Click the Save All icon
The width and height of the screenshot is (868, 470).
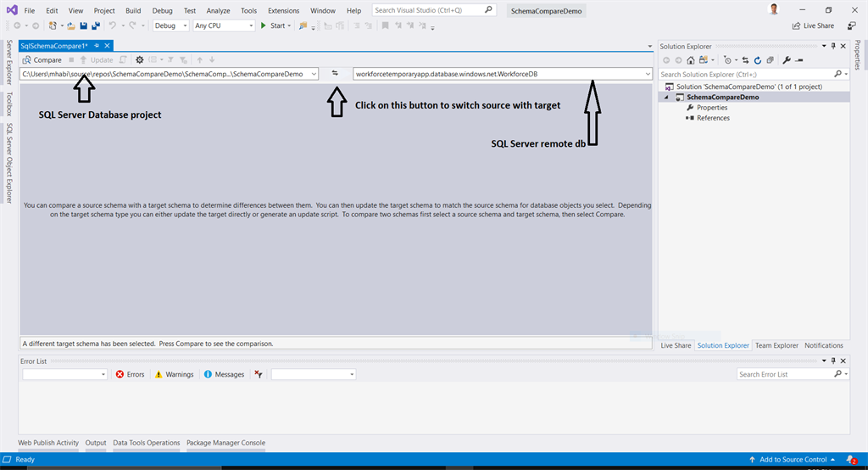96,25
